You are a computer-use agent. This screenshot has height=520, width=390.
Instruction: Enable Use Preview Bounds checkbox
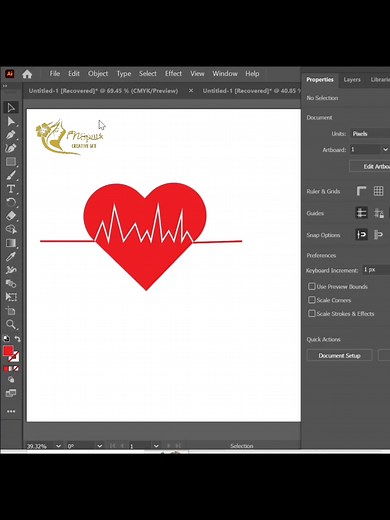pos(312,286)
